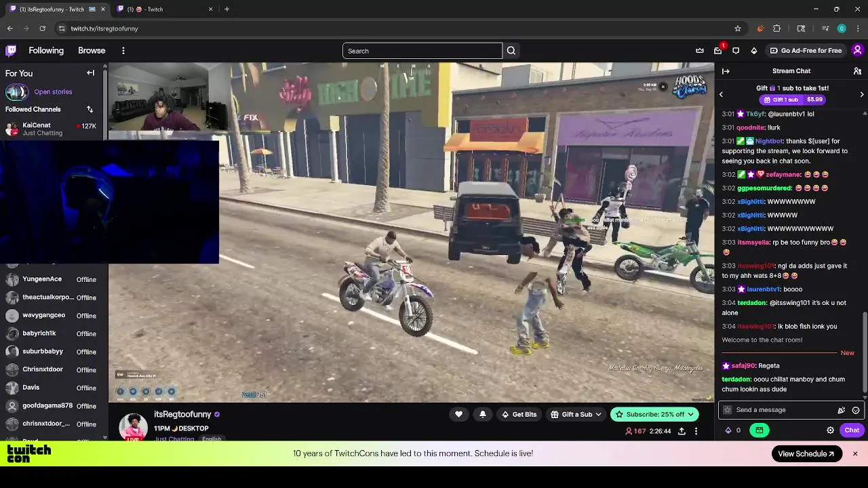Reload the page

coord(42,28)
